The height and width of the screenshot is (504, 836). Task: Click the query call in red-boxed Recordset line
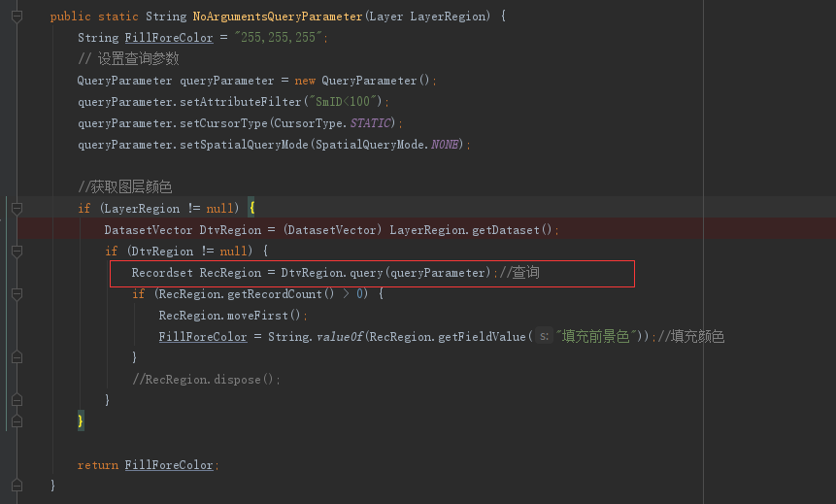pyautogui.click(x=366, y=273)
